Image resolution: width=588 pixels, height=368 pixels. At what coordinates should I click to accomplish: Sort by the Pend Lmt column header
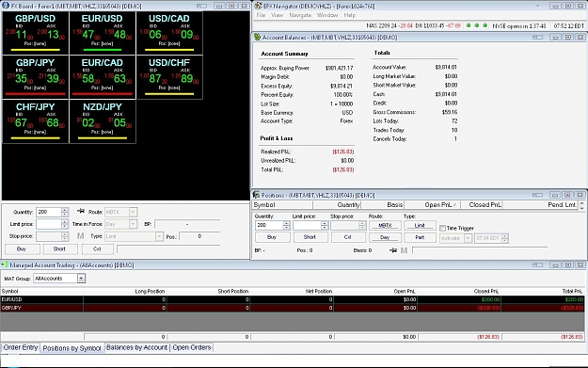click(540, 205)
